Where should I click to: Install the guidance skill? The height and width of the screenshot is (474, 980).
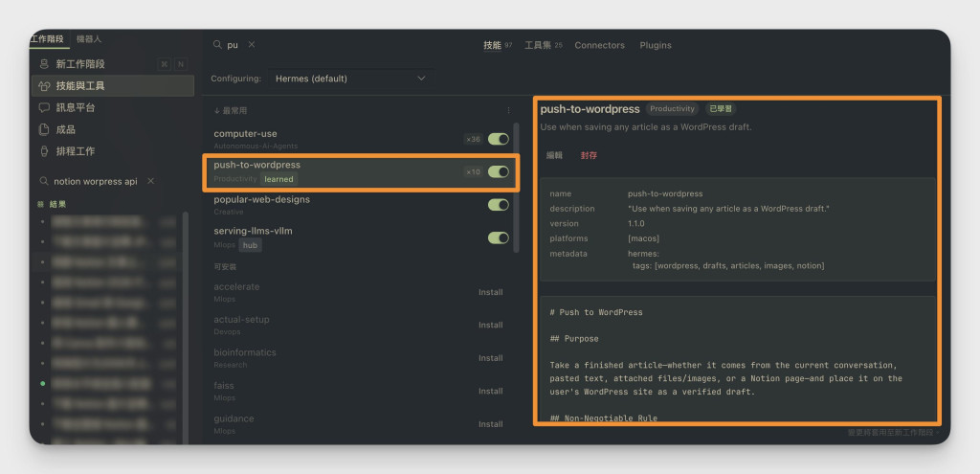pos(491,424)
